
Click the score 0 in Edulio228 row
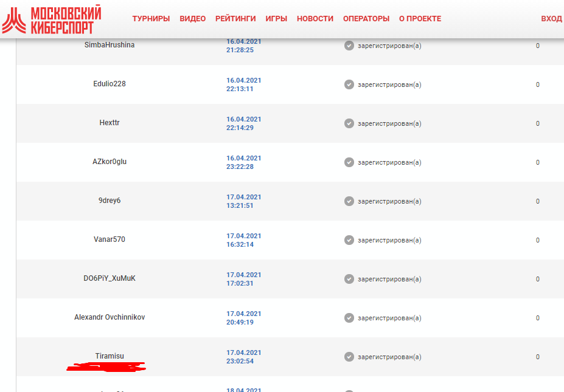point(538,84)
